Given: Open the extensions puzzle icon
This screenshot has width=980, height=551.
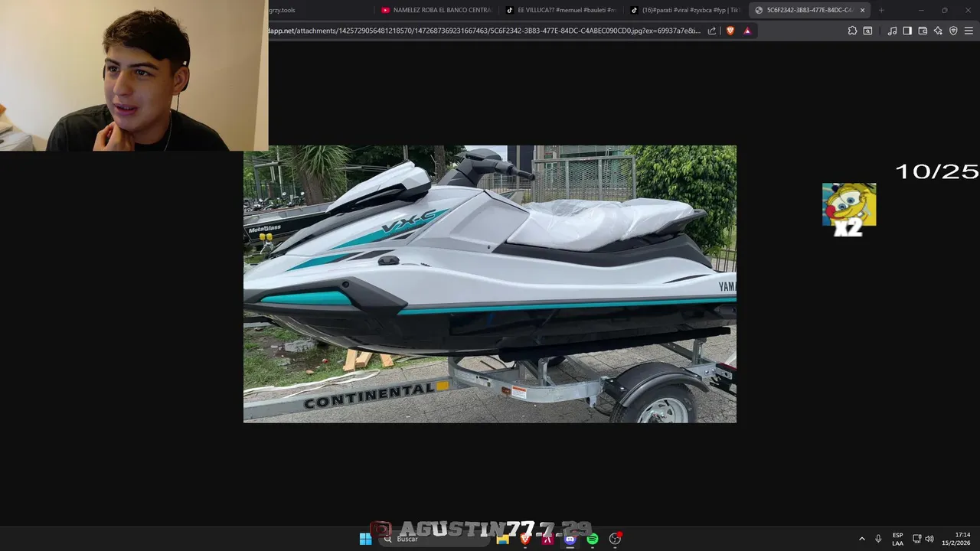Looking at the screenshot, I should coord(852,31).
